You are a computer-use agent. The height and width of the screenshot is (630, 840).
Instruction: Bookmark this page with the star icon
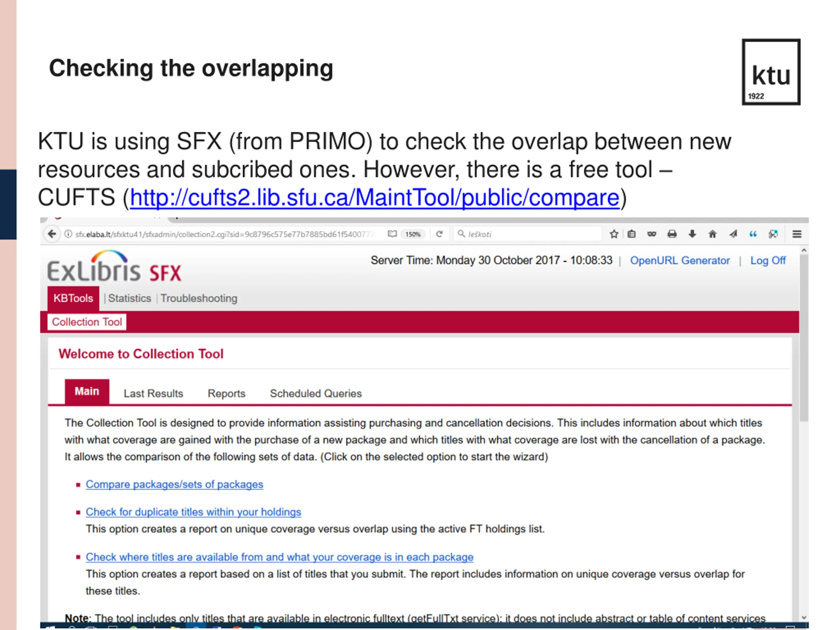point(614,234)
